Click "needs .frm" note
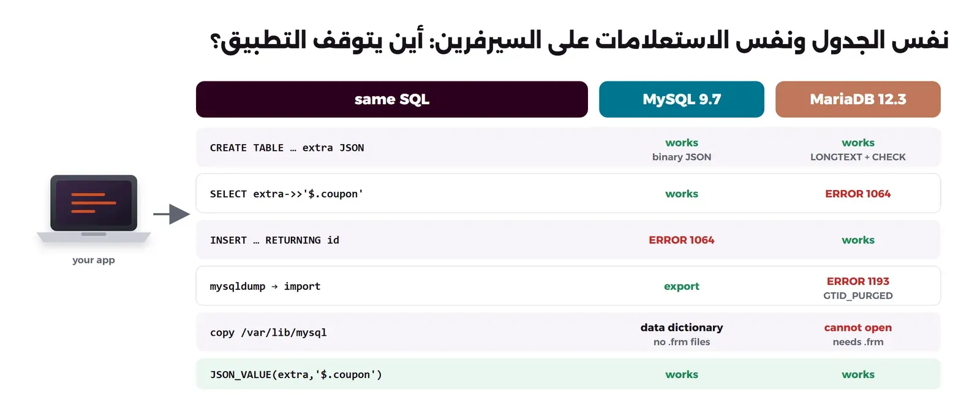Image resolution: width=980 pixels, height=413 pixels. (858, 342)
